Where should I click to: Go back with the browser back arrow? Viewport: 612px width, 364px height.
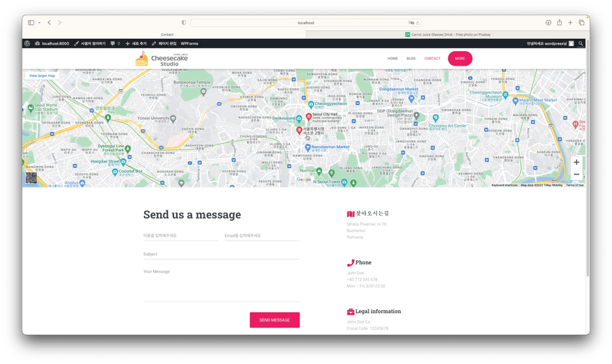[x=49, y=22]
